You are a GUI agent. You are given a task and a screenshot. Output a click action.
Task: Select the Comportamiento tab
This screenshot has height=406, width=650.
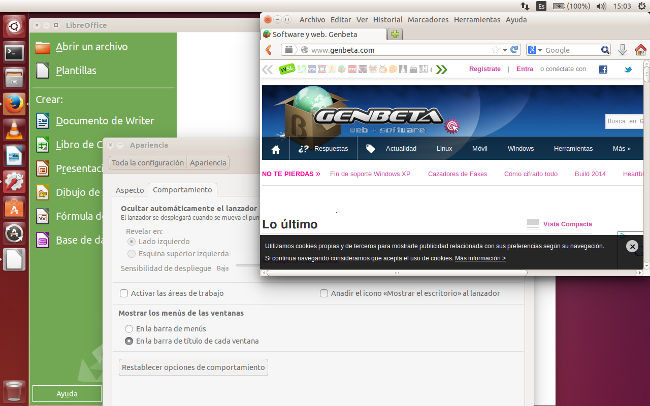pyautogui.click(x=182, y=190)
